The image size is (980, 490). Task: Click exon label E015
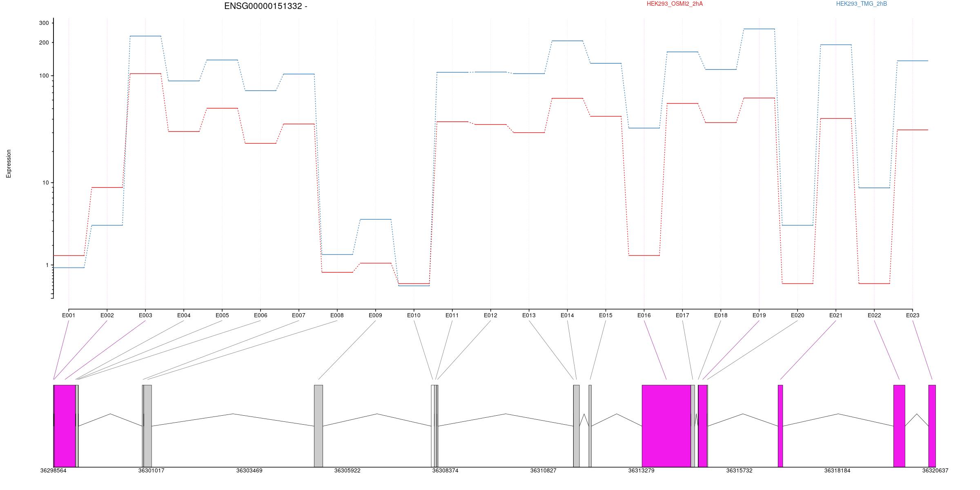coord(606,315)
